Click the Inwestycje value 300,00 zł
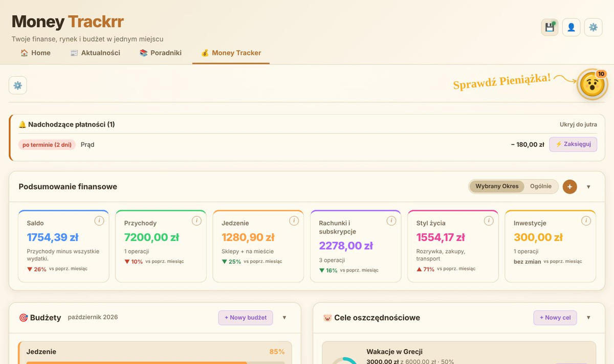 [x=538, y=237]
